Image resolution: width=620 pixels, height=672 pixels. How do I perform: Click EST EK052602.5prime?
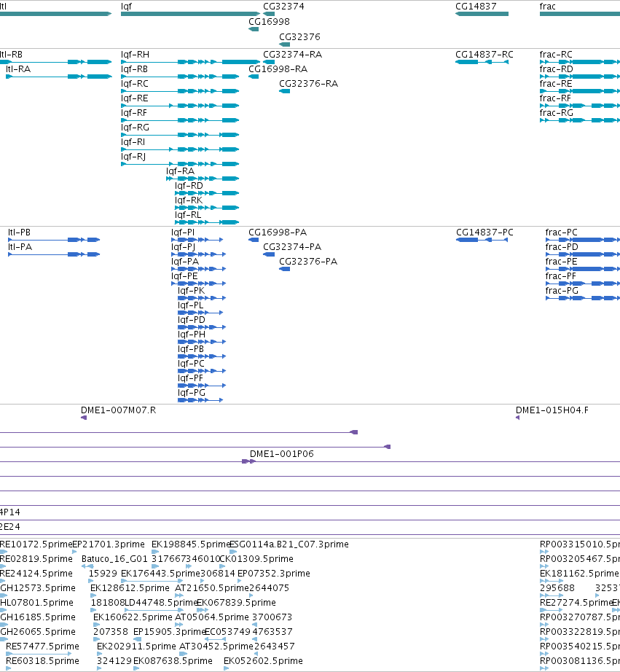tap(263, 661)
